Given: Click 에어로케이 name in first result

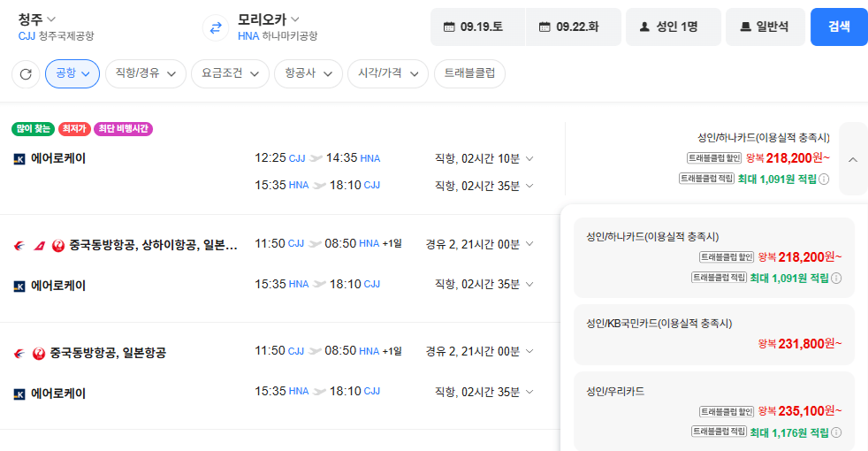Looking at the screenshot, I should [x=58, y=159].
